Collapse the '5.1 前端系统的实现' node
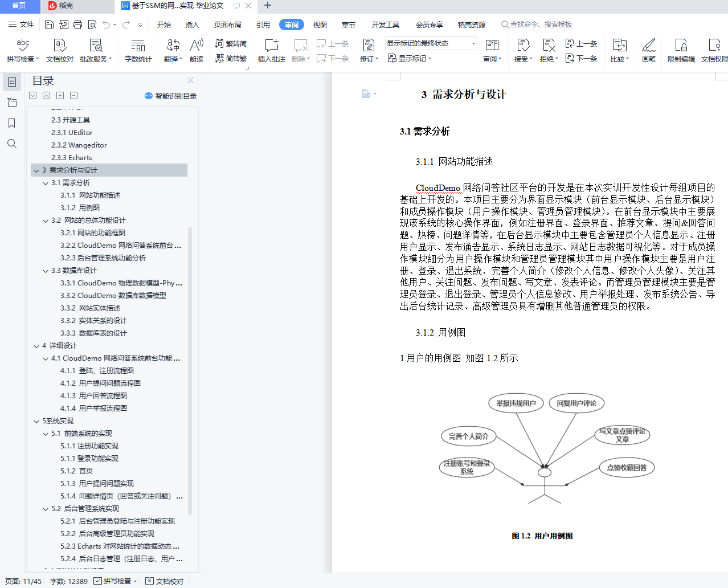 pos(46,434)
